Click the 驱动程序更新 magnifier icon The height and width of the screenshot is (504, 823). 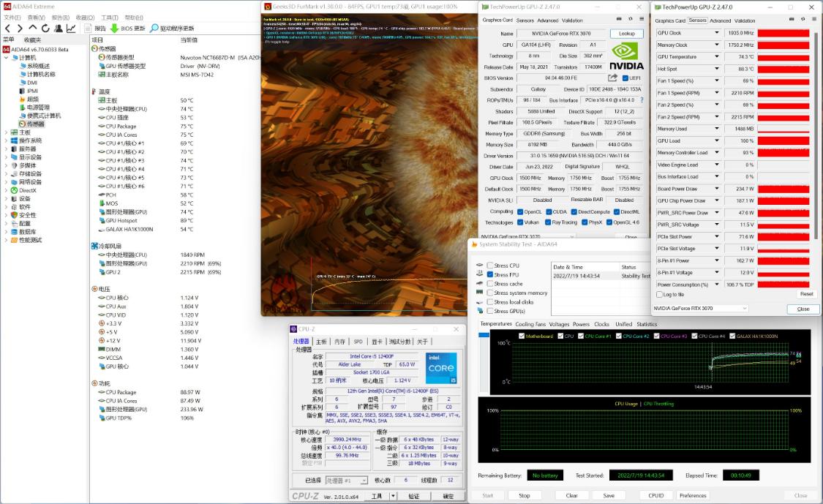[154, 29]
